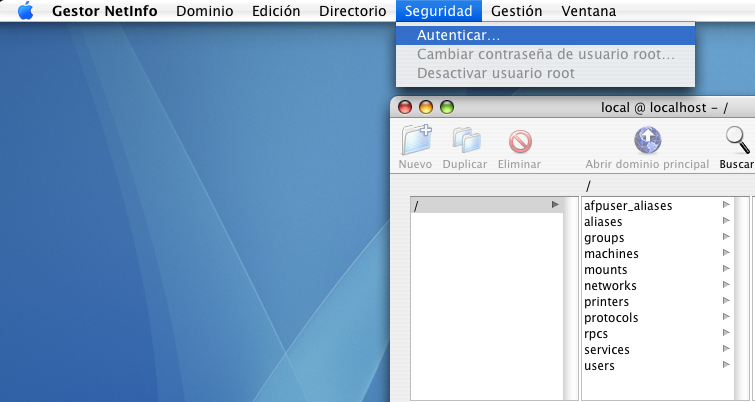This screenshot has height=402, width=755.
Task: Click the Eliminar prohibition icon
Action: point(519,141)
